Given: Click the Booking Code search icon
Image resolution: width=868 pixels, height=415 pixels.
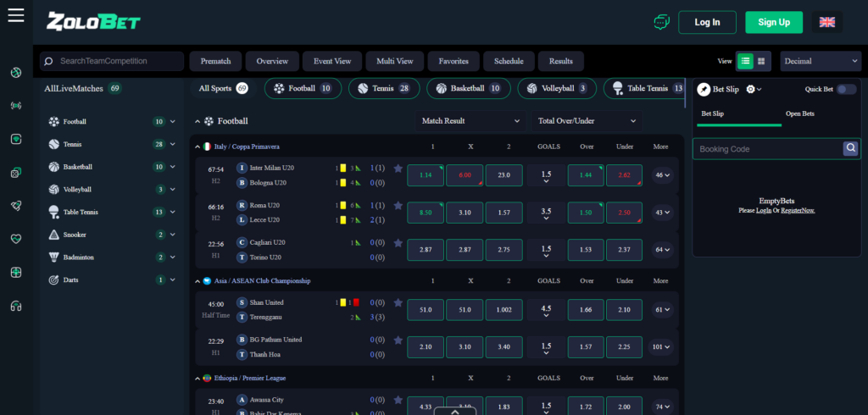Looking at the screenshot, I should (x=850, y=149).
